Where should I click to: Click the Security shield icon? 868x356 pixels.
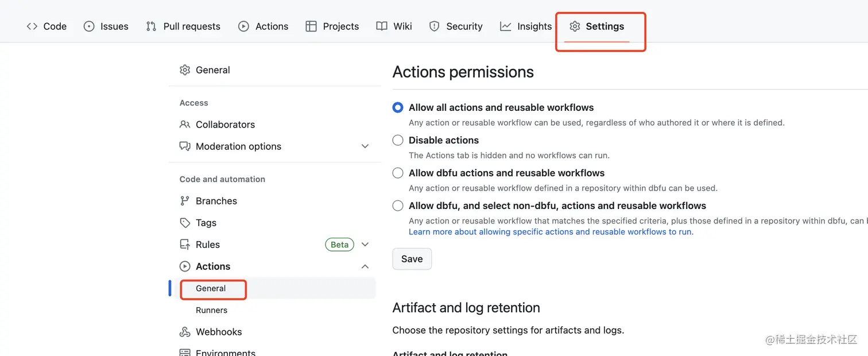click(x=435, y=26)
